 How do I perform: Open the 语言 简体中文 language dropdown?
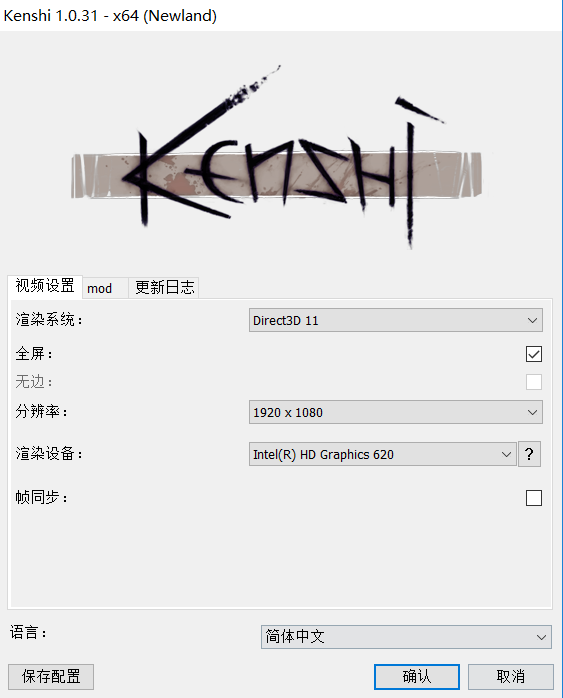(x=406, y=637)
